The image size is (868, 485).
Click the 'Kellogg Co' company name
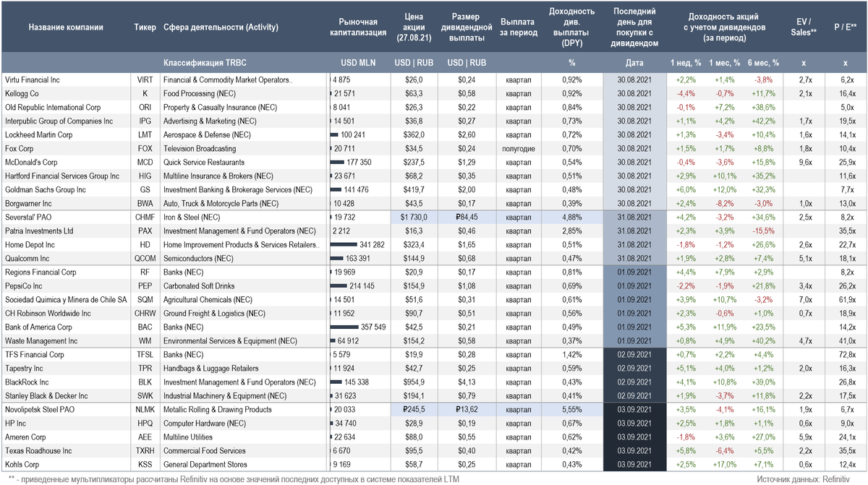[x=22, y=94]
